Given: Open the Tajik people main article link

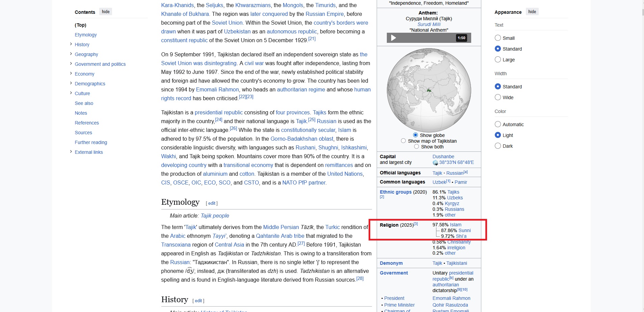Looking at the screenshot, I should click(215, 216).
